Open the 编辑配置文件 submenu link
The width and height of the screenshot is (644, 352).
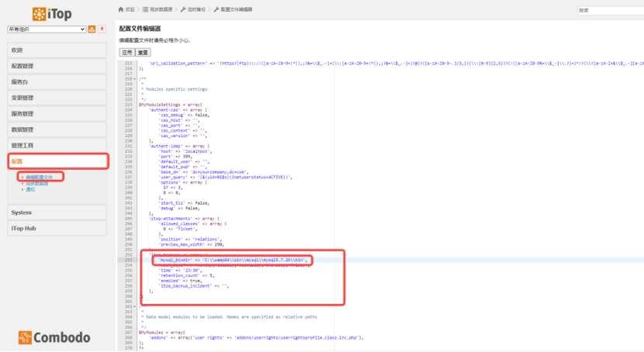pos(39,178)
